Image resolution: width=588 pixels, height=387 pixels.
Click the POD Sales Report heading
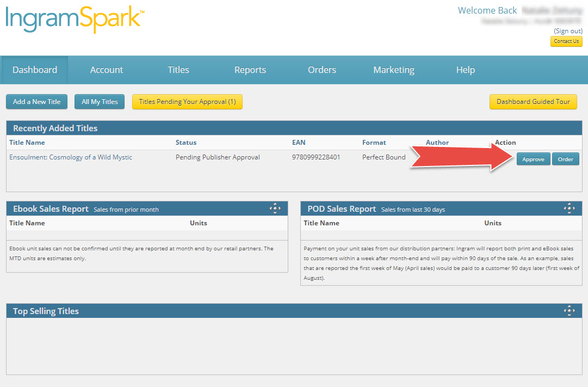point(342,208)
